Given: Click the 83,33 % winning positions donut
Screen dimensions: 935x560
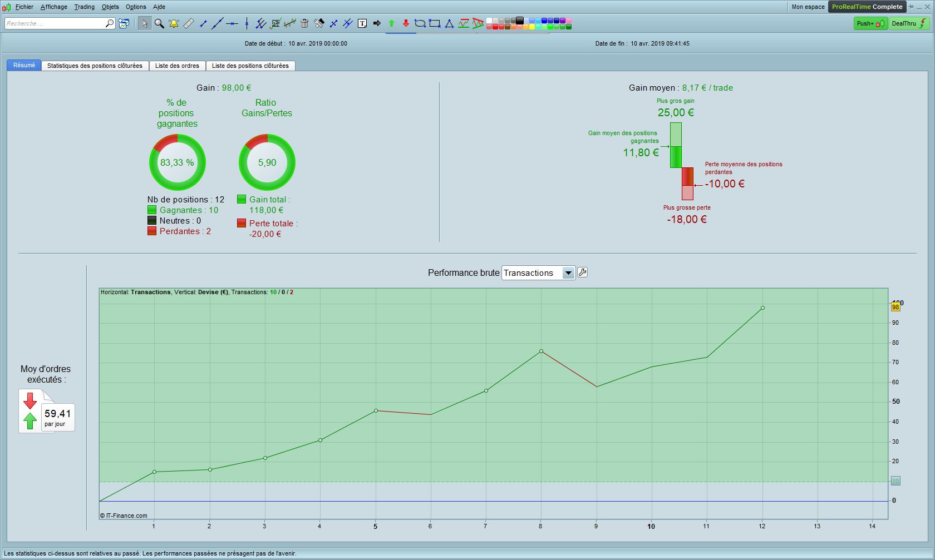Looking at the screenshot, I should click(x=178, y=162).
